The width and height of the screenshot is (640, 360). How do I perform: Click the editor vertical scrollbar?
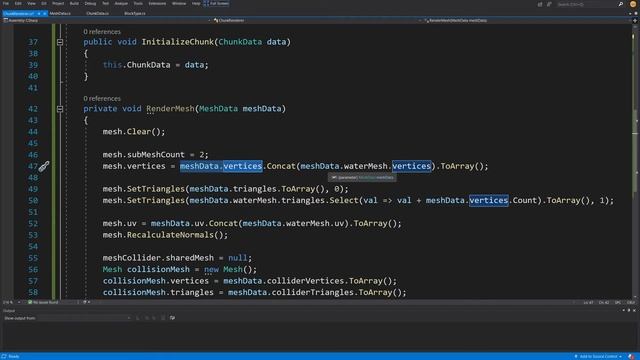pyautogui.click(x=635, y=161)
